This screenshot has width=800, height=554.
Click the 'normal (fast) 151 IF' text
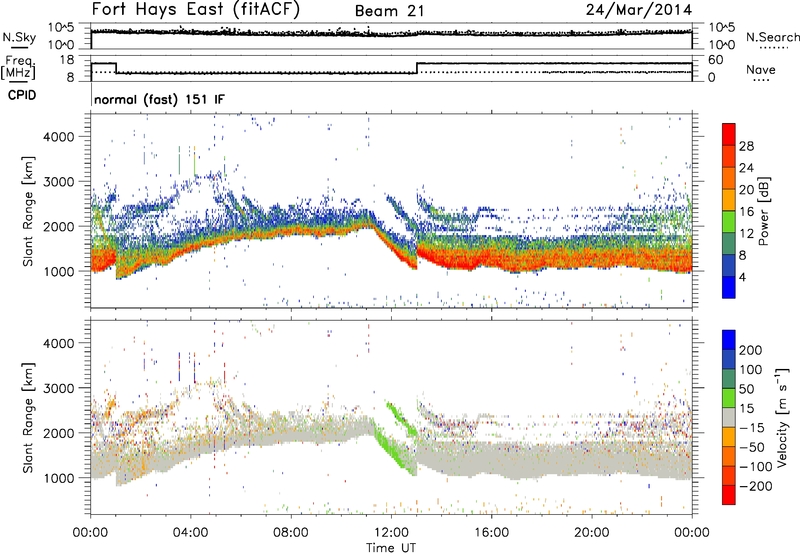point(159,99)
